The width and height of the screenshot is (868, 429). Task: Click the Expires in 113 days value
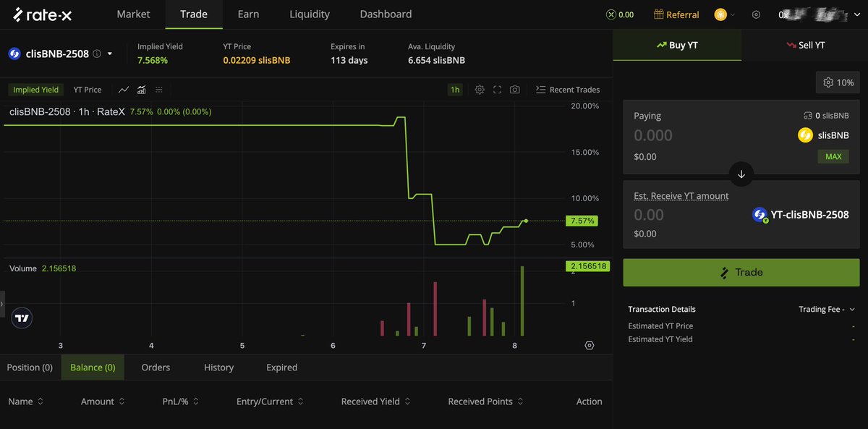tap(349, 60)
